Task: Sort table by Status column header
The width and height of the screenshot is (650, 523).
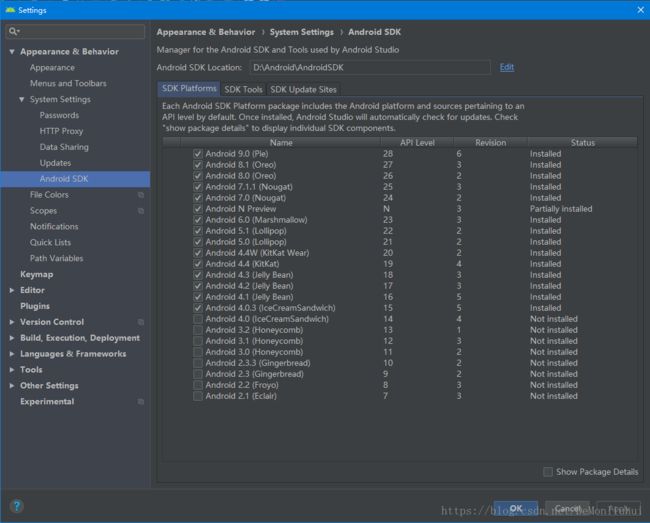Action: pyautogui.click(x=582, y=143)
